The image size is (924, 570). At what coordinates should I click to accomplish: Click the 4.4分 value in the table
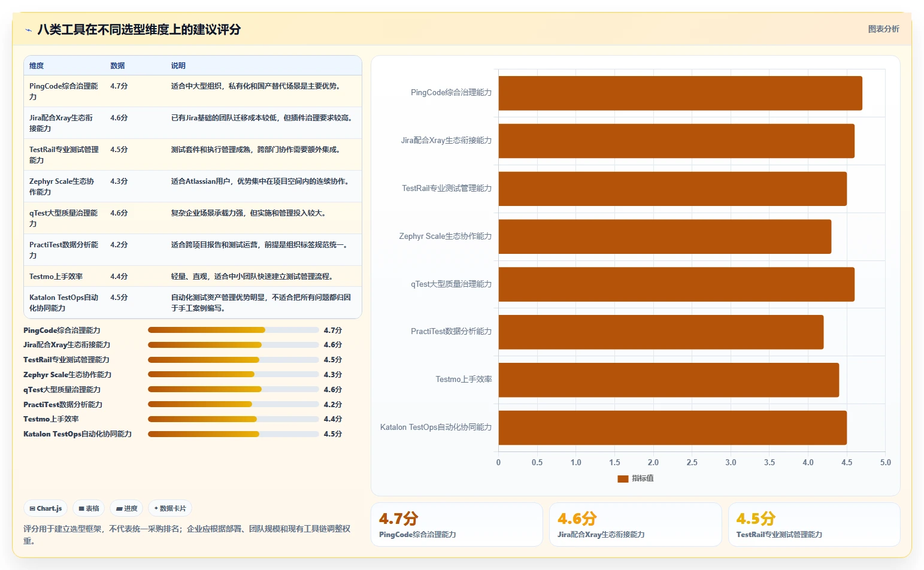pos(119,277)
